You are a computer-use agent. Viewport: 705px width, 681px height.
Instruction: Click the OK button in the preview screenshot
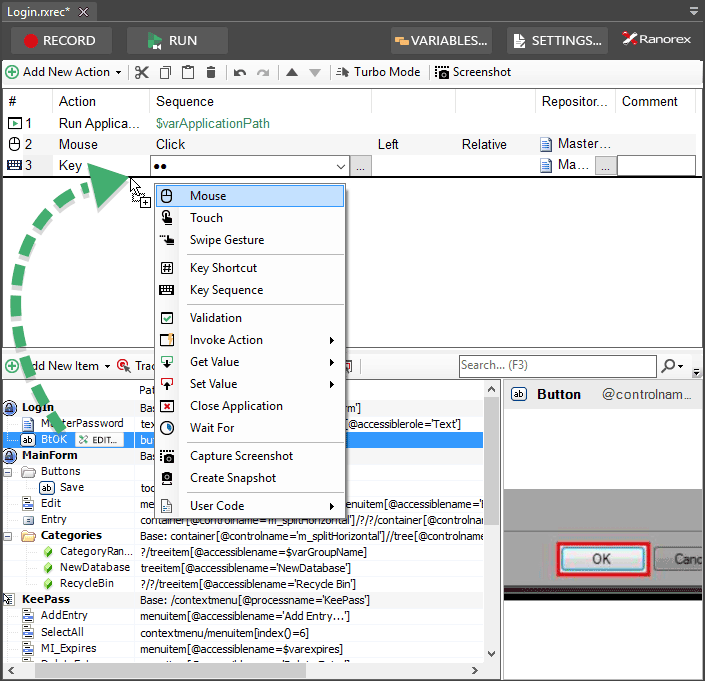(x=602, y=559)
